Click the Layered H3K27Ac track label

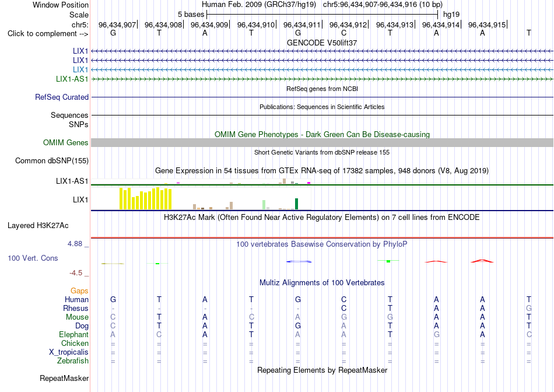(38, 226)
